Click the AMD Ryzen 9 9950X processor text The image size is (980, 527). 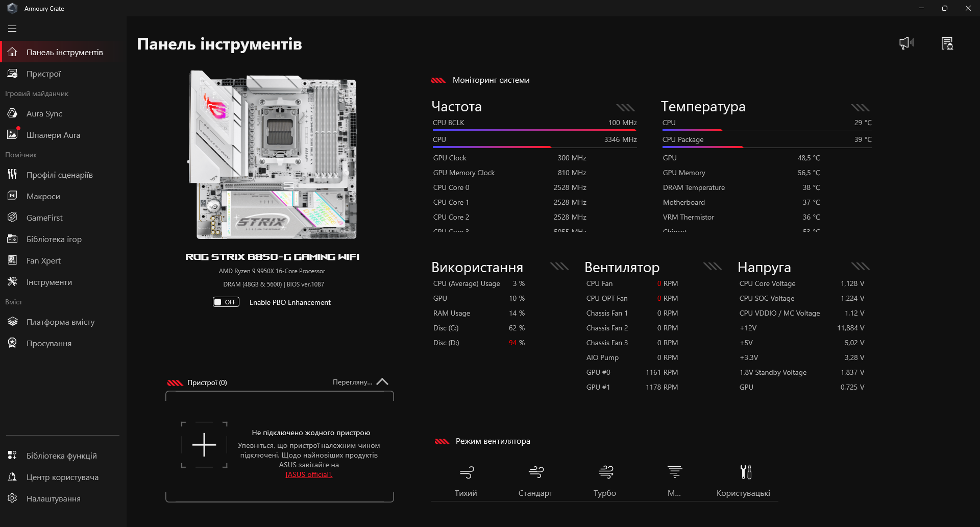point(272,271)
